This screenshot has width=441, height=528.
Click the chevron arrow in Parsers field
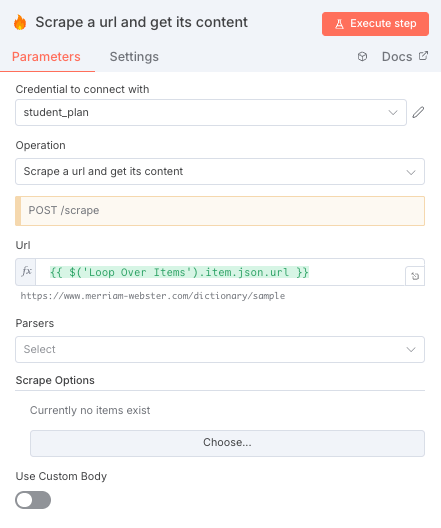pyautogui.click(x=411, y=350)
